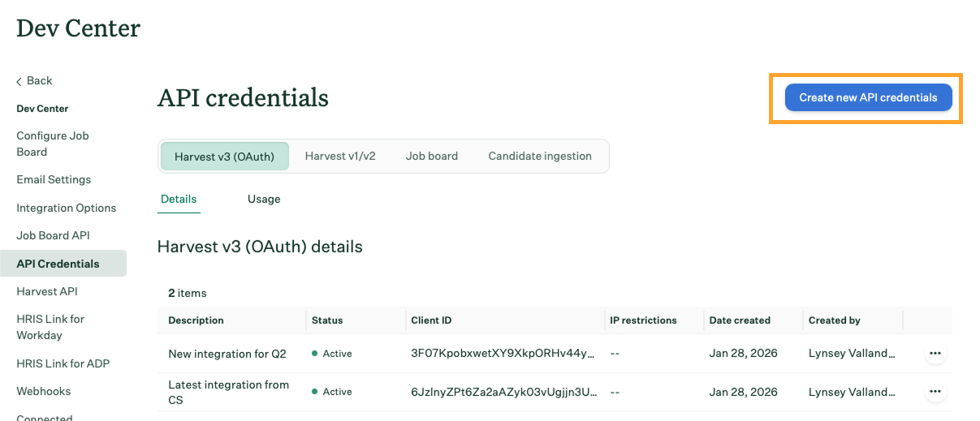Open actions menu for New integration for Q2
Viewport: 980px width, 421px height.
[x=935, y=354]
